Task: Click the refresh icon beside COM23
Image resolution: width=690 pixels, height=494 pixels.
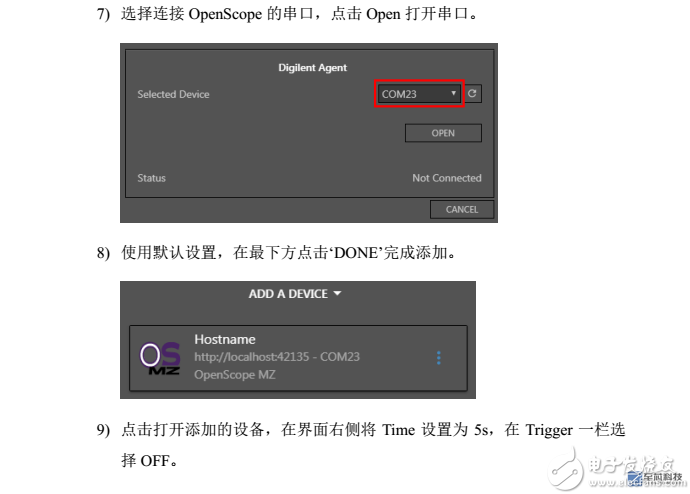Action: click(473, 93)
